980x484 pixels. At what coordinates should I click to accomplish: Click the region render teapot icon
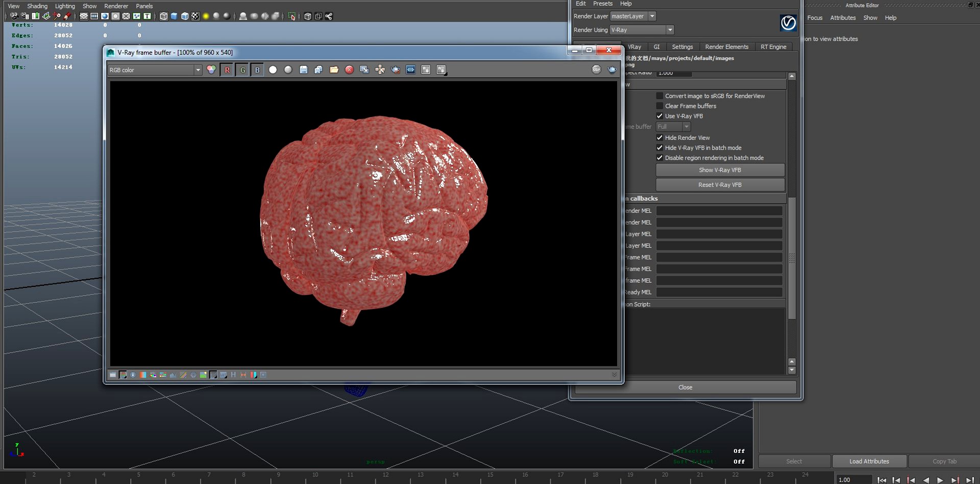tap(396, 70)
